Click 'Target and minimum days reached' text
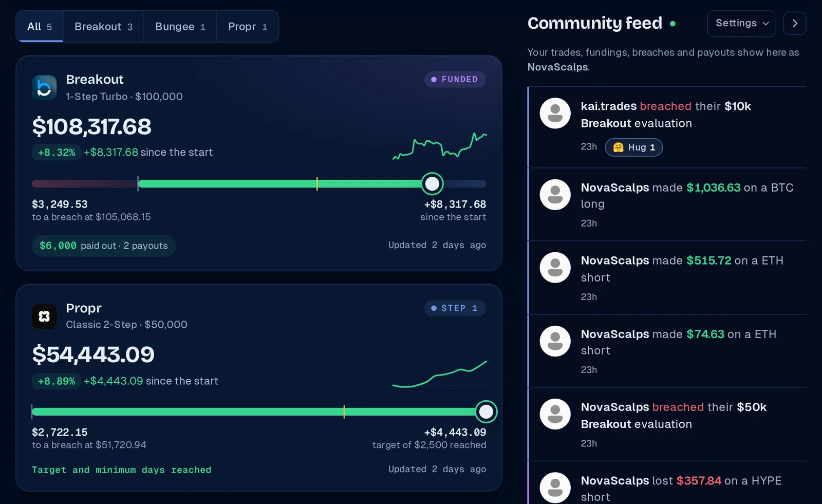 click(x=122, y=470)
